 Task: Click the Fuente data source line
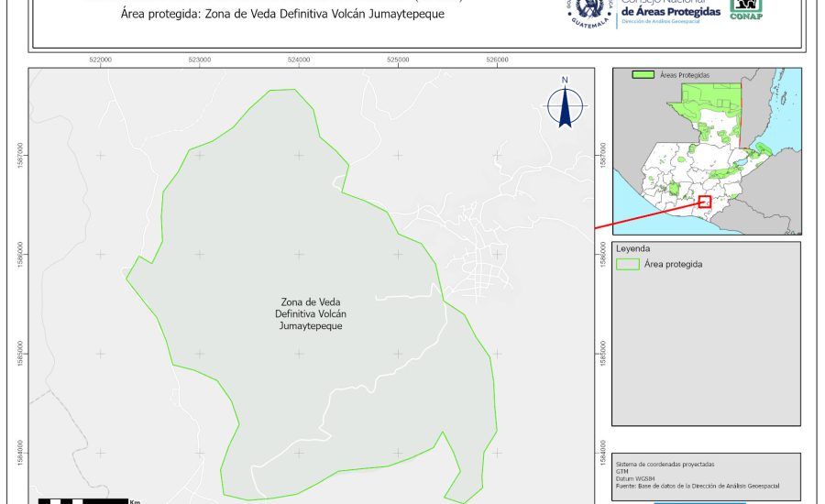coord(702,486)
